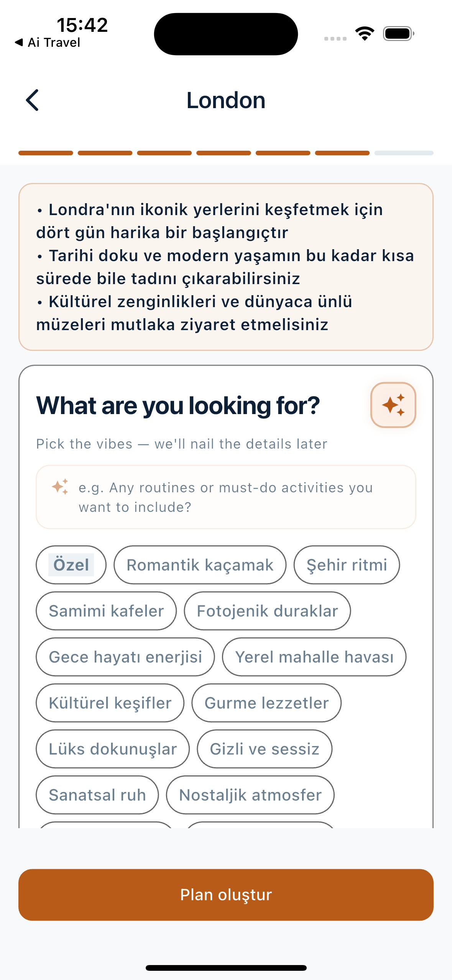452x980 pixels.
Task: Toggle the Özel vibe chip
Action: [x=71, y=565]
